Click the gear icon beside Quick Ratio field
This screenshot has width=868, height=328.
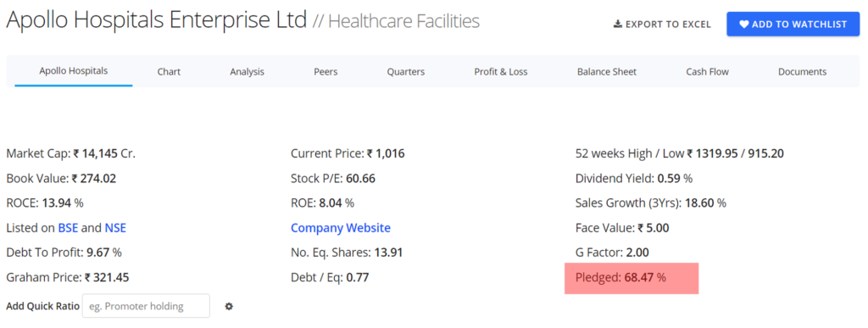point(229,306)
